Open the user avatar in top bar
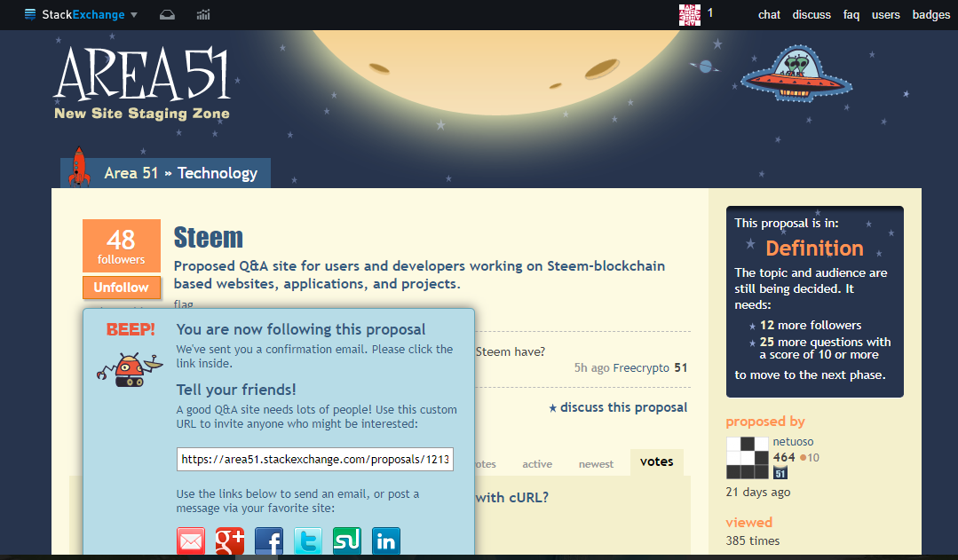Screen dimensions: 958x560 [690, 14]
